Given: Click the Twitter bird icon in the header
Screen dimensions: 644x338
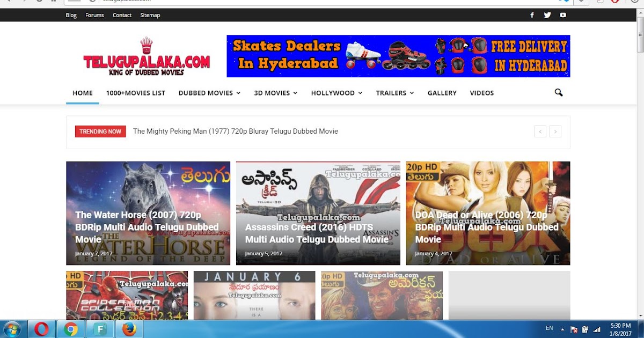Looking at the screenshot, I should click(547, 15).
